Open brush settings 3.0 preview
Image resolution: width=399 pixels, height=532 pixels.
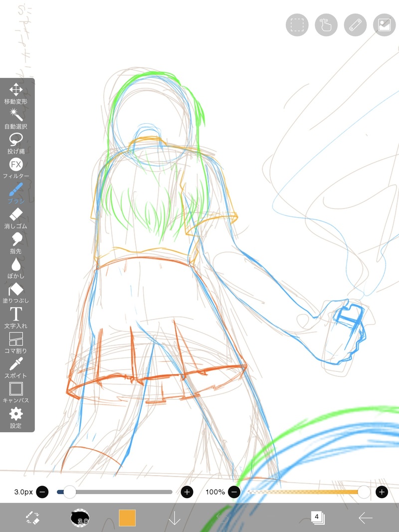point(80,518)
